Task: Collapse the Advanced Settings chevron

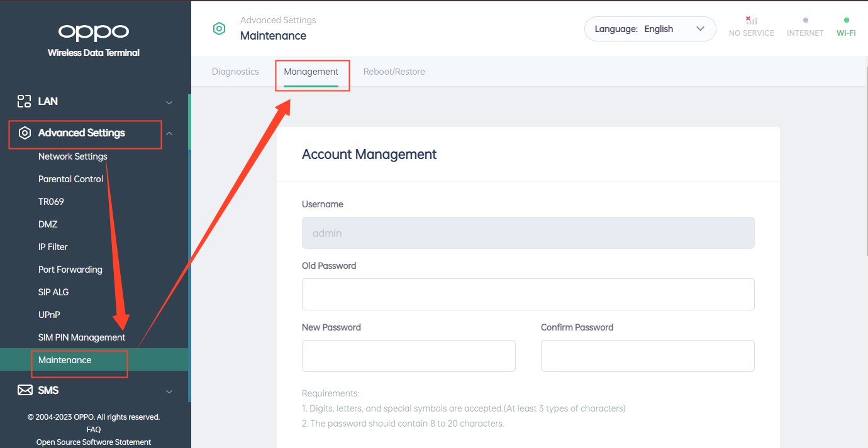Action: (169, 133)
